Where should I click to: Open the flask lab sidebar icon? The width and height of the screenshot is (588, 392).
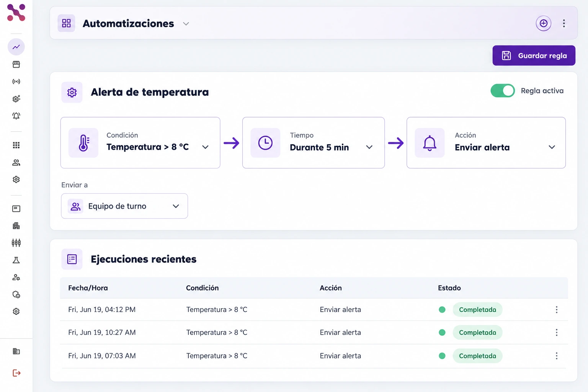pyautogui.click(x=16, y=260)
